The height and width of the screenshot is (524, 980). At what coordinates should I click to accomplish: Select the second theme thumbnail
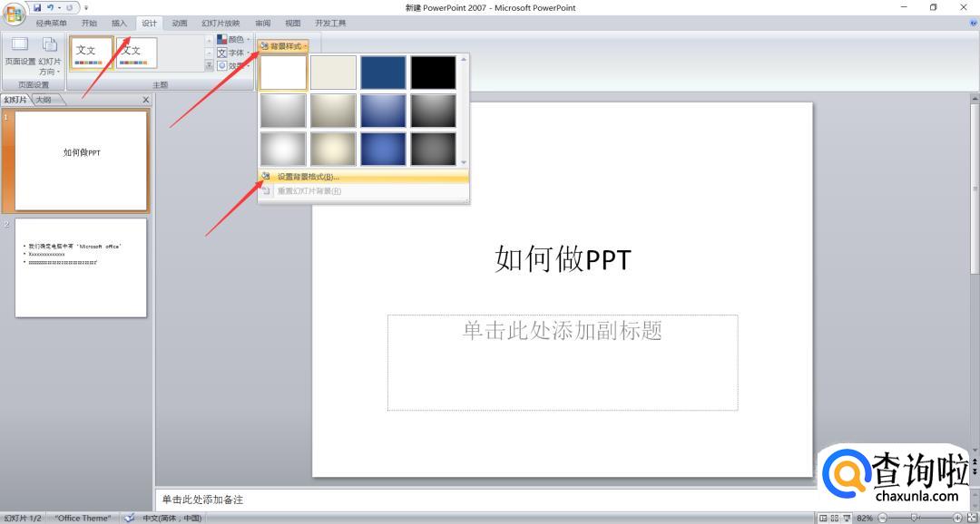(136, 53)
